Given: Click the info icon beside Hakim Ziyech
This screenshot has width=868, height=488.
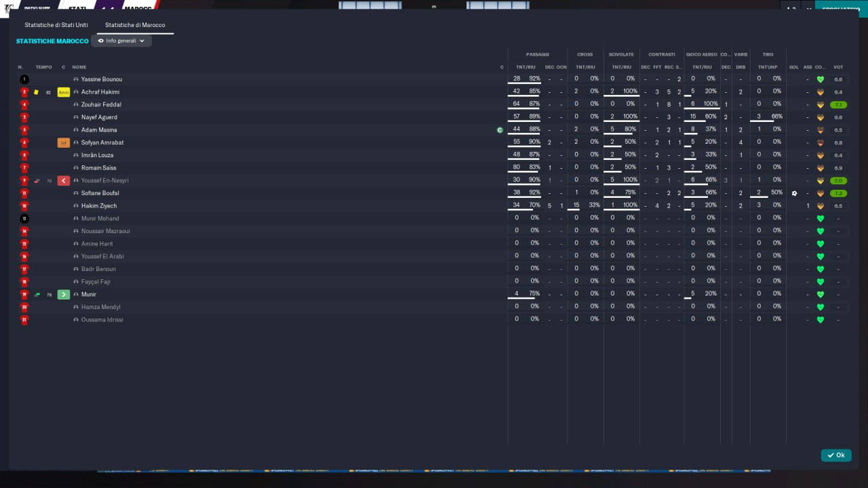Looking at the screenshot, I should tap(76, 206).
